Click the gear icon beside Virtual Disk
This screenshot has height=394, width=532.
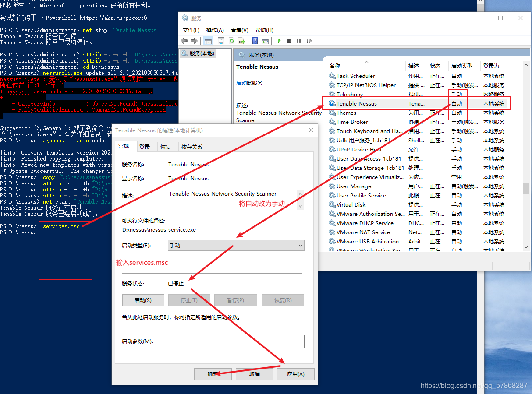[x=332, y=204]
